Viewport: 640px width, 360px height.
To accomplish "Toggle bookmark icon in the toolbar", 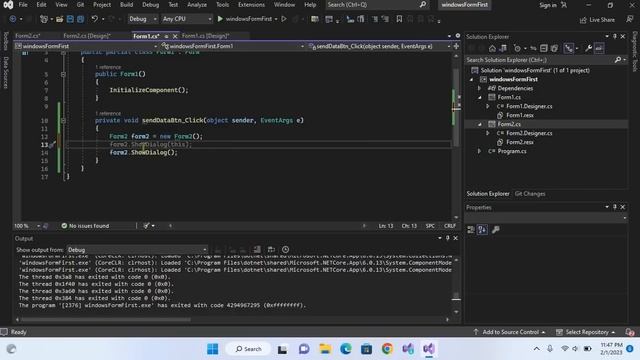I will pyautogui.click(x=399, y=19).
